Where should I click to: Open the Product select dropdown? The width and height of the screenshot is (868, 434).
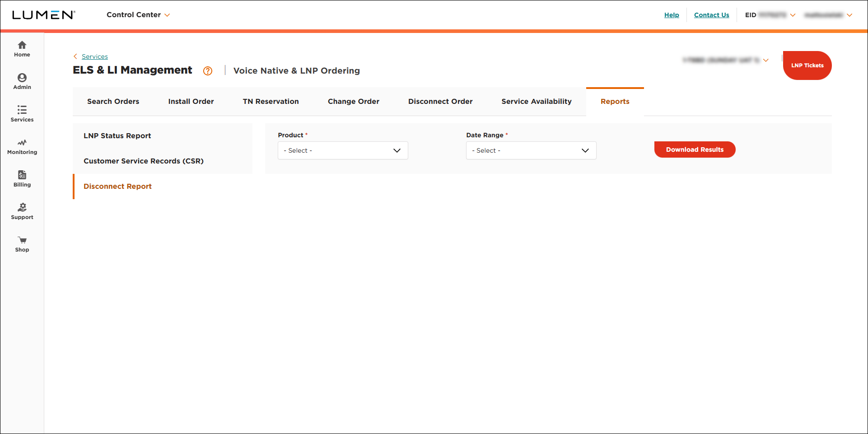point(343,150)
